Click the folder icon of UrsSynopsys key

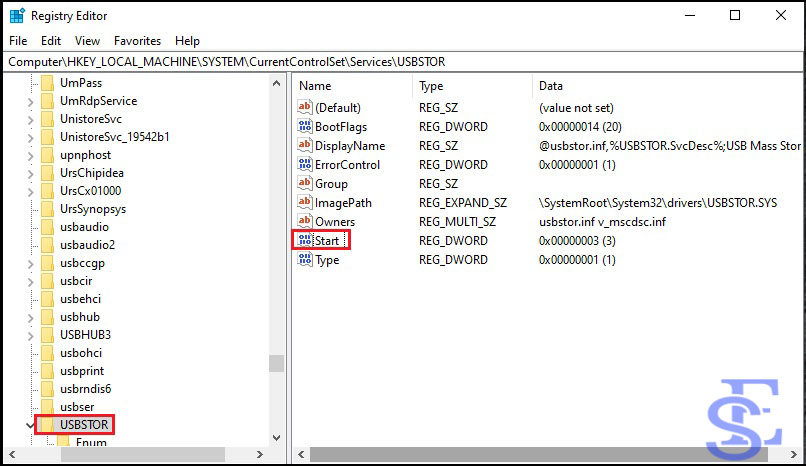point(47,209)
